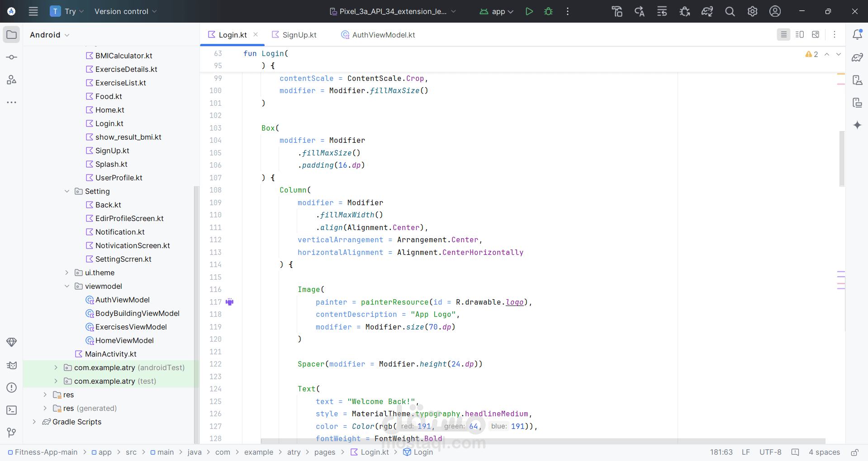
Task: Change the 4 spaces indent setting
Action: click(x=824, y=452)
